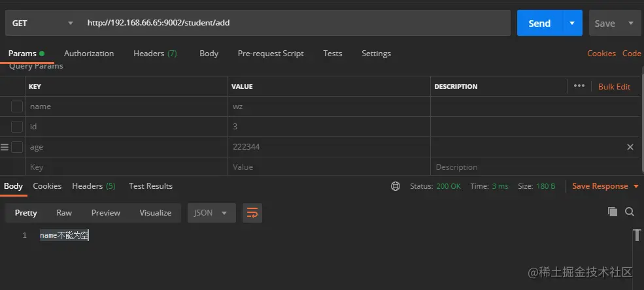The width and height of the screenshot is (644, 290).
Task: Click the value cell 'wz'
Action: (329, 106)
